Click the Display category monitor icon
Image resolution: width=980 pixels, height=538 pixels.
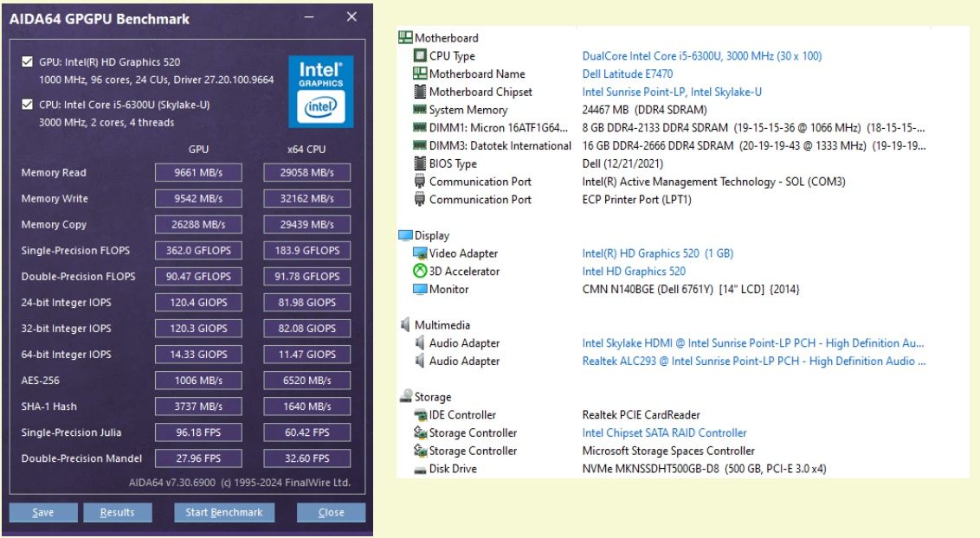coord(405,235)
